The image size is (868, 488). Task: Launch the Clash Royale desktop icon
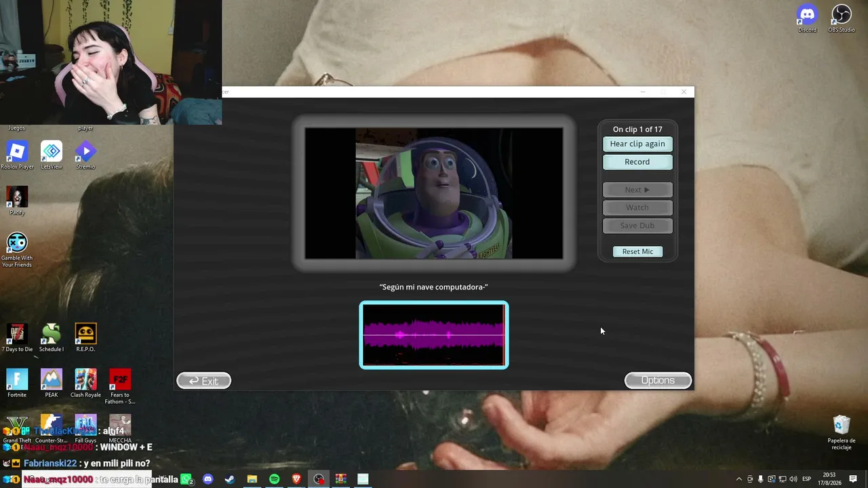tap(85, 383)
